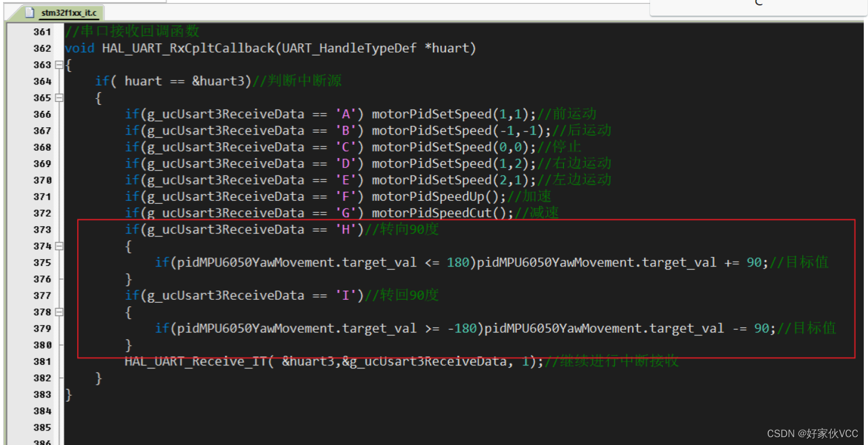Click line number 362 in the gutter
Viewport: 868px width, 445px height.
42,48
